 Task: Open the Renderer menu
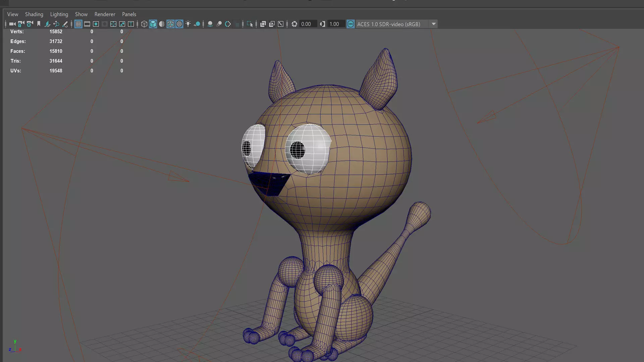105,14
